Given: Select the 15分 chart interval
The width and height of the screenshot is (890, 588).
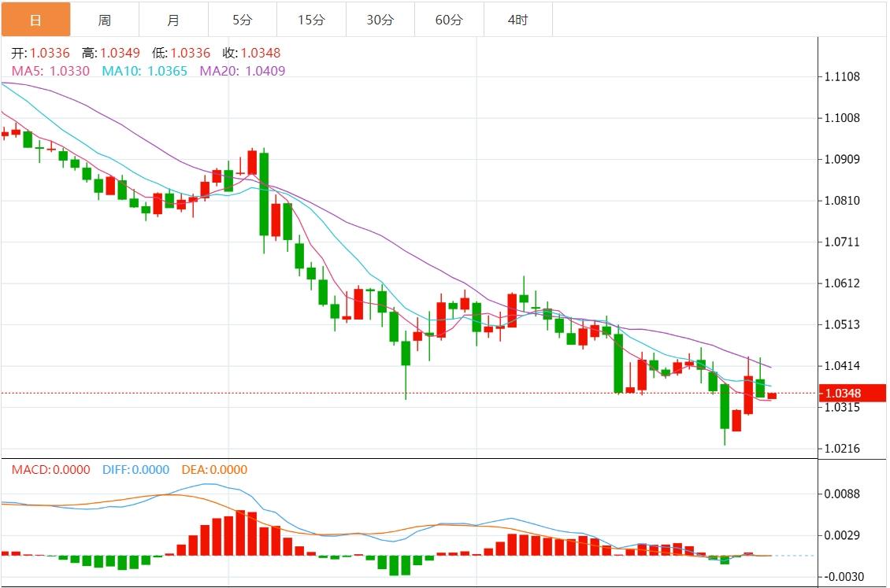Looking at the screenshot, I should 311,20.
